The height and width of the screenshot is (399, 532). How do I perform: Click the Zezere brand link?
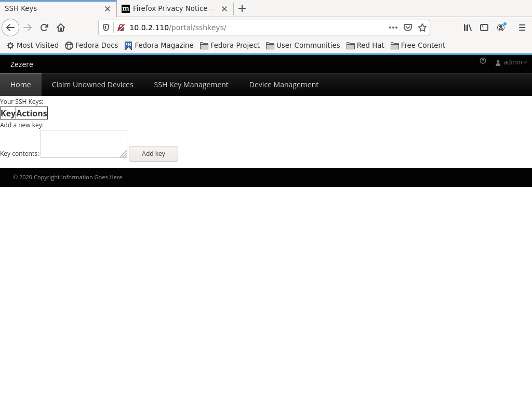tap(22, 64)
